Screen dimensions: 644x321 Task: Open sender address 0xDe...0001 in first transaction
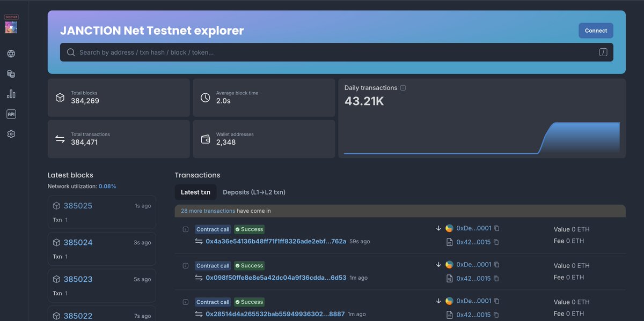click(474, 228)
